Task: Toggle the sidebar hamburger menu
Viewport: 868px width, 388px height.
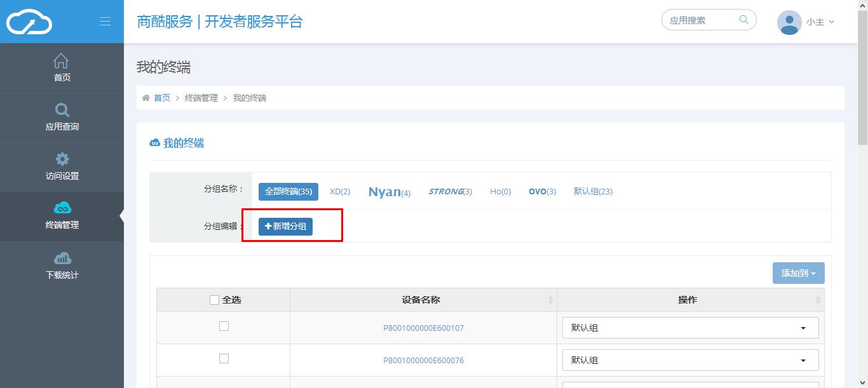Action: click(x=105, y=22)
